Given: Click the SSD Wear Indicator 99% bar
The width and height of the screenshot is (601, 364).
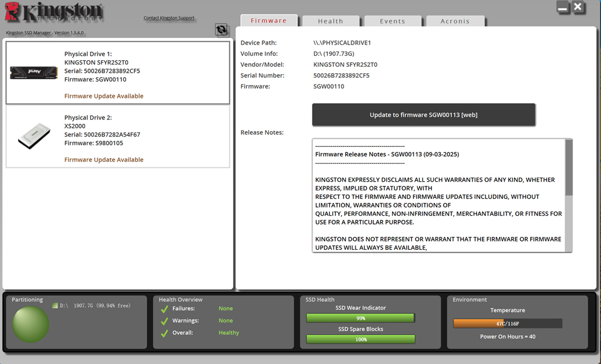Looking at the screenshot, I should [x=360, y=318].
